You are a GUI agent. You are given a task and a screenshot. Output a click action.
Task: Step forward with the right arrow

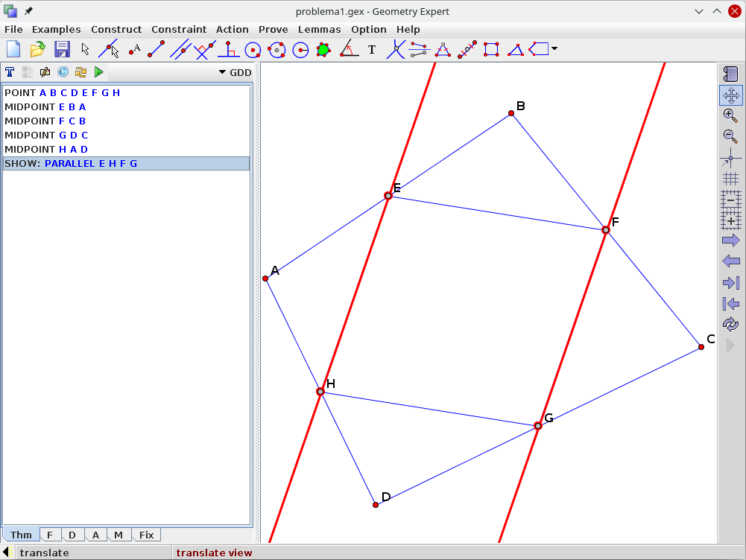[x=731, y=241]
